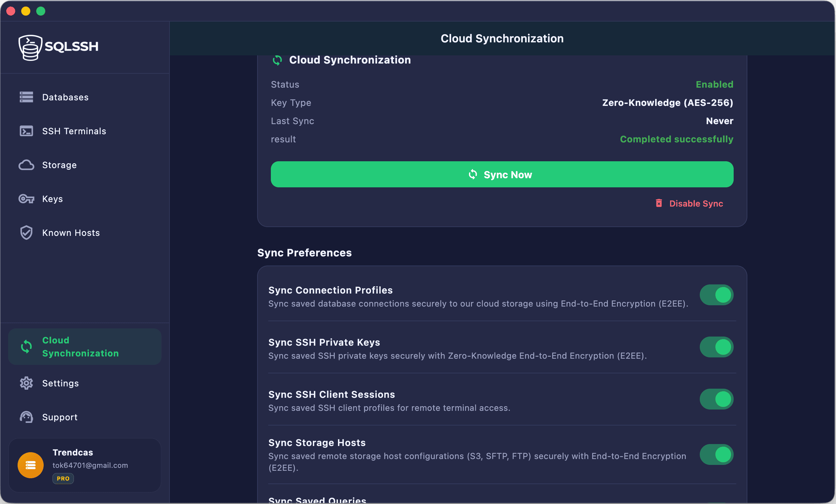Image resolution: width=836 pixels, height=504 pixels.
Task: Click the Known Hosts shield icon
Action: point(26,233)
